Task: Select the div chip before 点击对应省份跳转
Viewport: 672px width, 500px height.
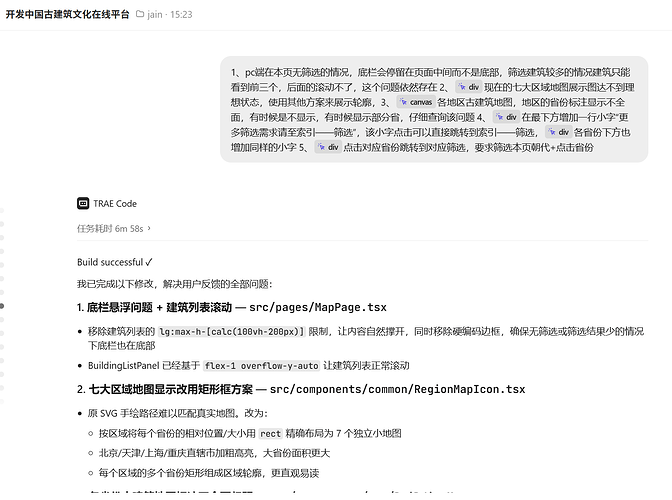Action: 328,147
